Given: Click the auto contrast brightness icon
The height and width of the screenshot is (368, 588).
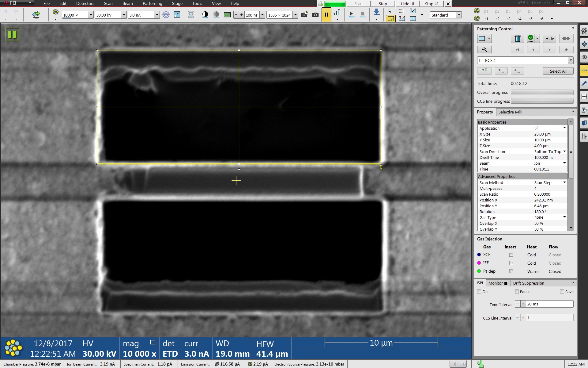Looking at the screenshot, I should point(205,15).
